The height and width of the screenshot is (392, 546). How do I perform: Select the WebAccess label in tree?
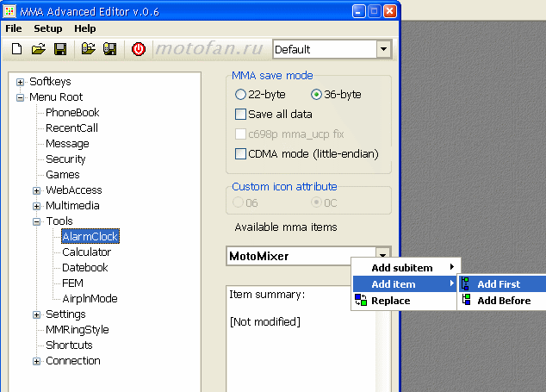pyautogui.click(x=74, y=190)
